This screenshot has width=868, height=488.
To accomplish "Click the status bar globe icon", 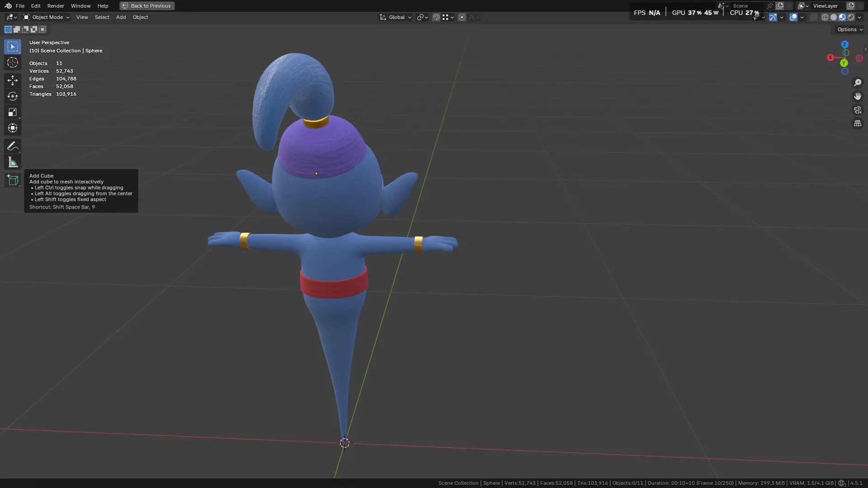I will tap(841, 483).
